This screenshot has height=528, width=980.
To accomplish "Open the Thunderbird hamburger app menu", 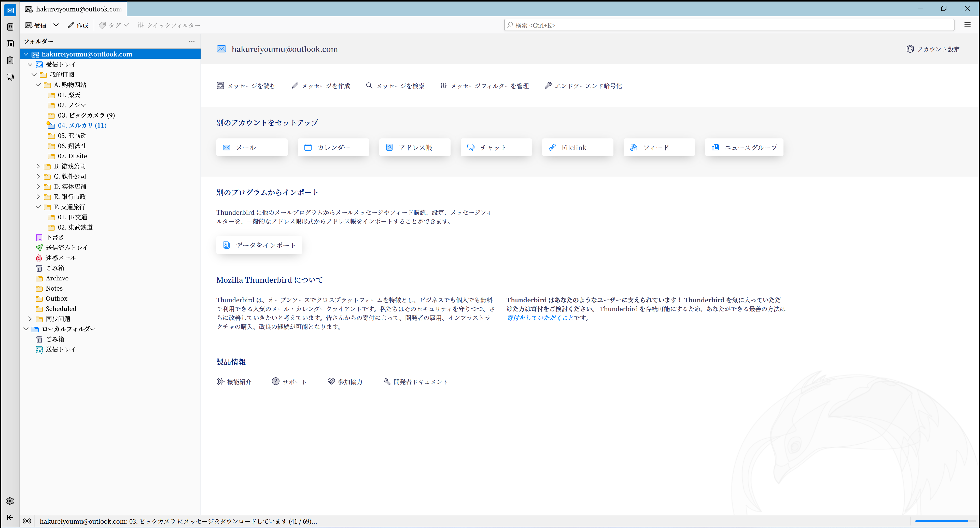I will pos(968,25).
